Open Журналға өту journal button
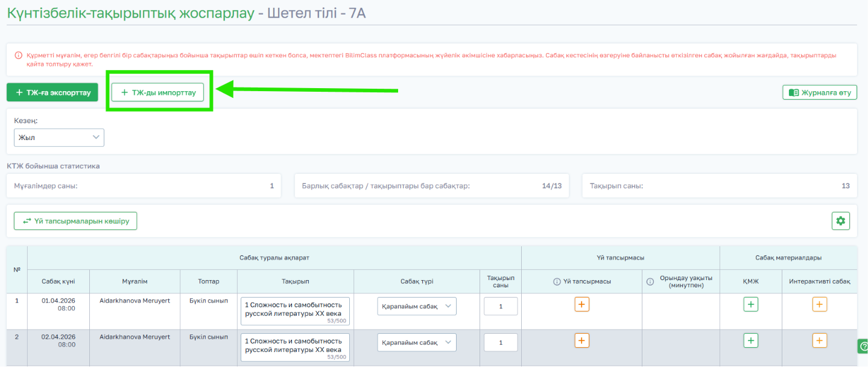 pos(820,92)
